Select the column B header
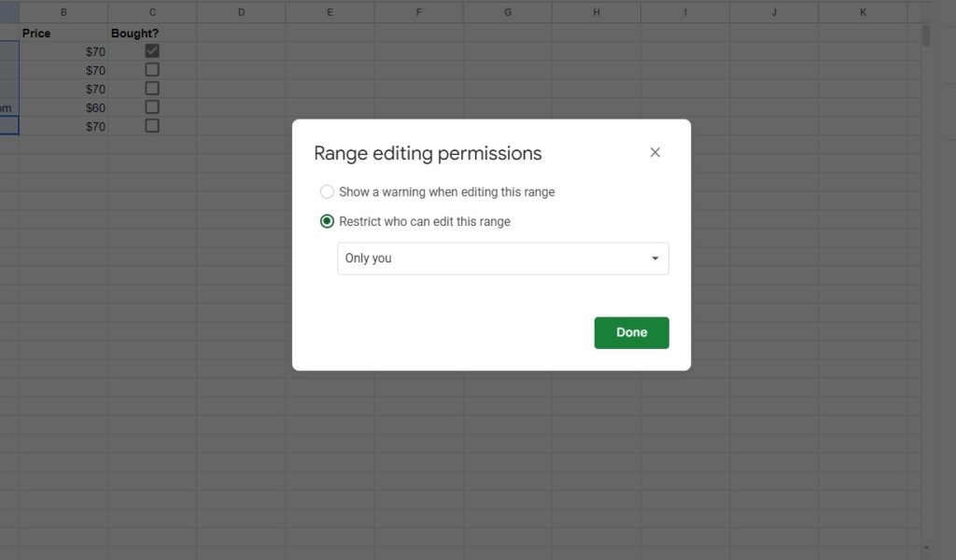Screen dimensions: 956x560 (x=63, y=12)
